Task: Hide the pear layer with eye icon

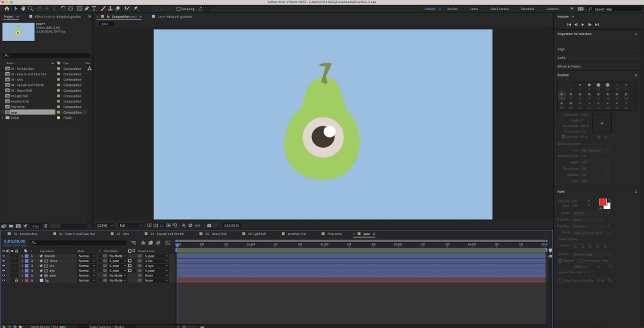Action: (x=4, y=275)
